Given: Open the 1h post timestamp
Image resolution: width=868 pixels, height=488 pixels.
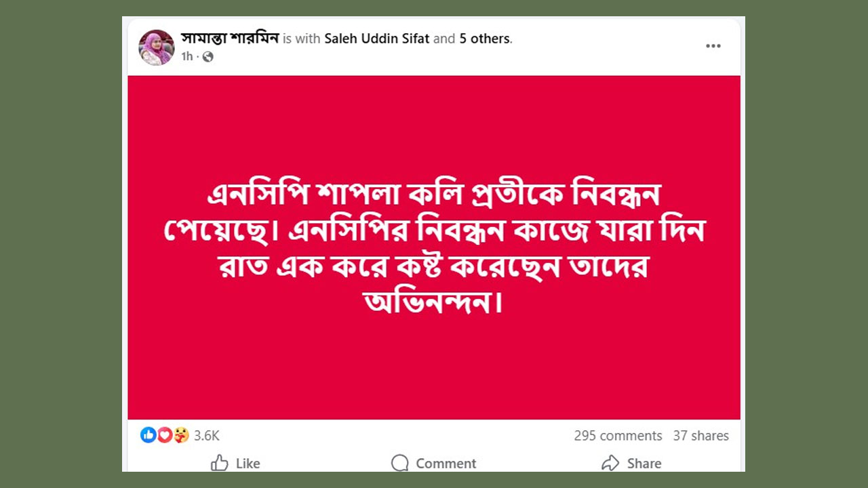Looking at the screenshot, I should pyautogui.click(x=186, y=57).
